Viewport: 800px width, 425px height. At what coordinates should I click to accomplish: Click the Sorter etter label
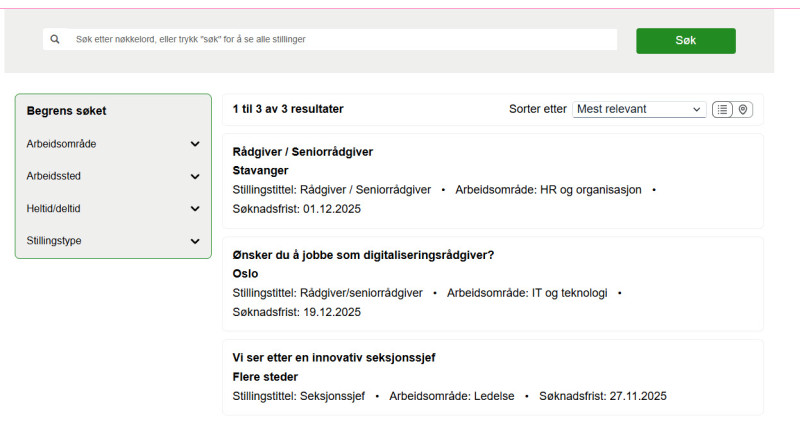click(x=538, y=109)
